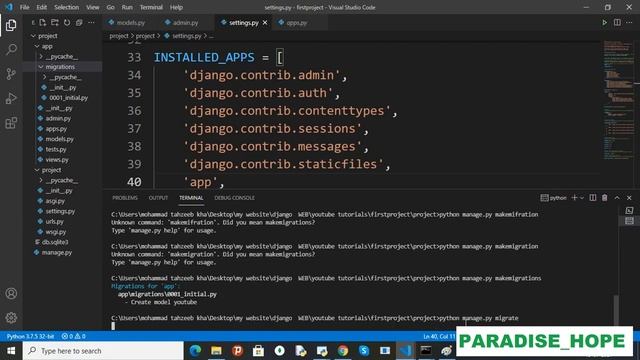Open 0001_initial.py in the migrations folder
Screen dimensions: 640x360
coord(69,98)
